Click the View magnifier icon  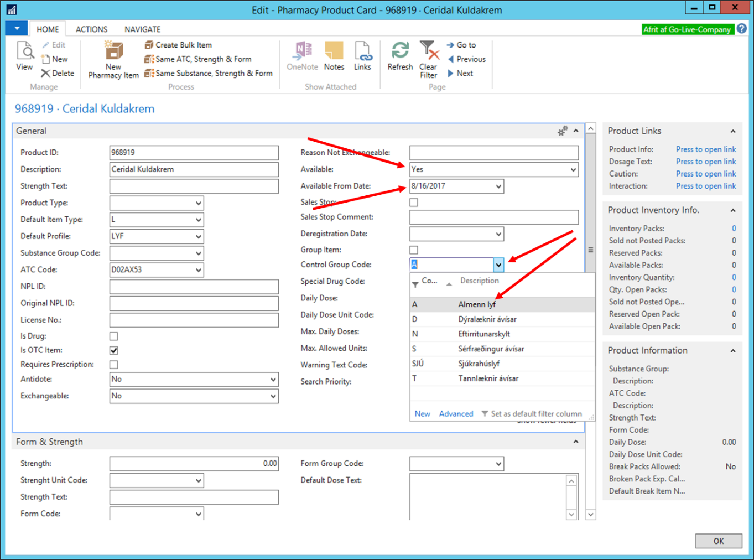[24, 53]
